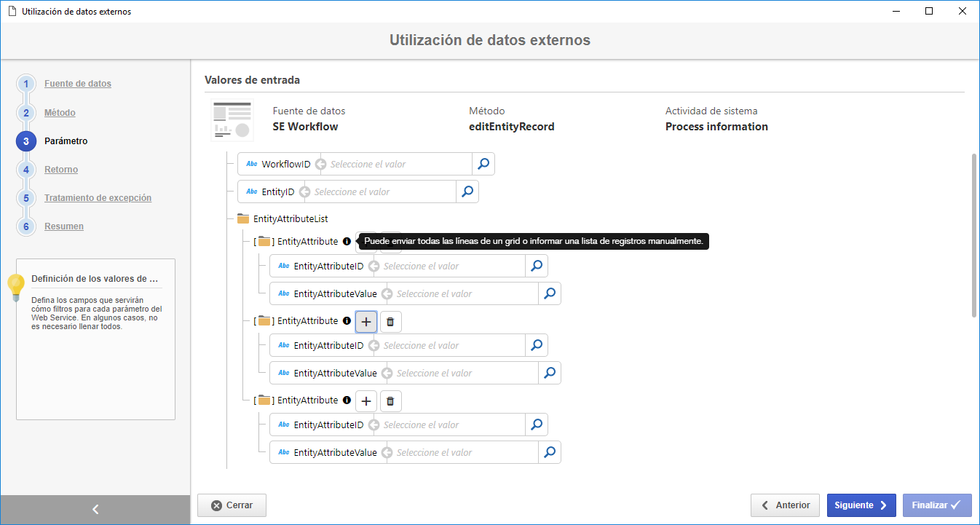The image size is (980, 525).
Task: Proceed with the Siguiente button
Action: 861,505
